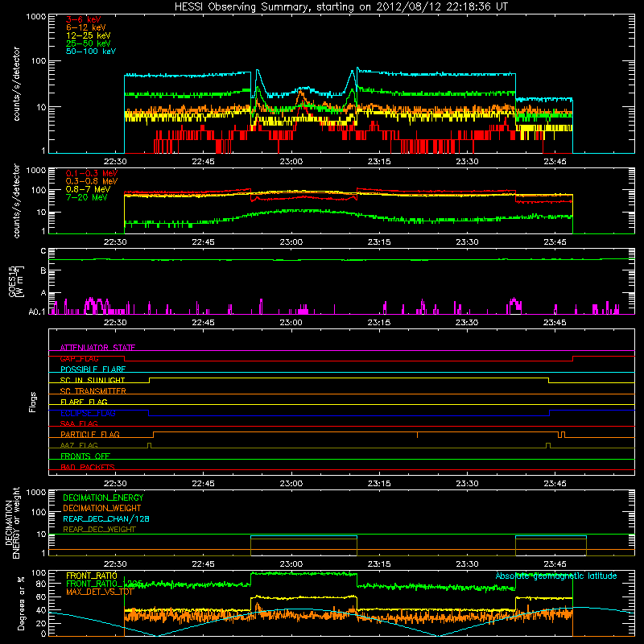The height and width of the screenshot is (644, 644).
Task: Select the green 25-50 keV legend label
Action: click(88, 43)
